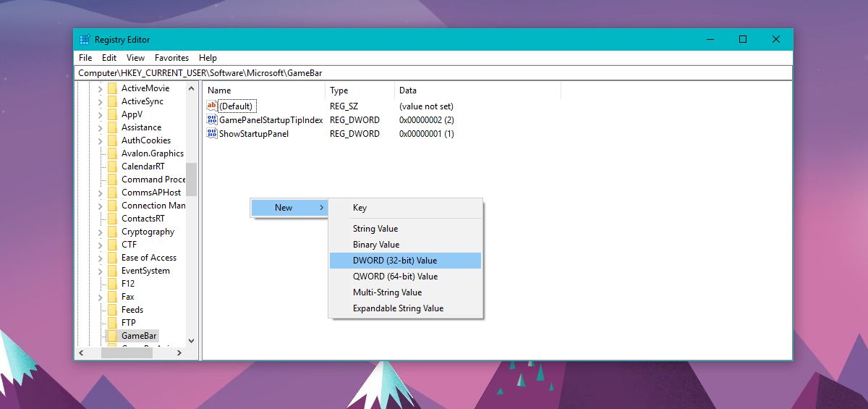The height and width of the screenshot is (409, 868).
Task: Click the string icon beside (Default) value
Action: coord(212,106)
